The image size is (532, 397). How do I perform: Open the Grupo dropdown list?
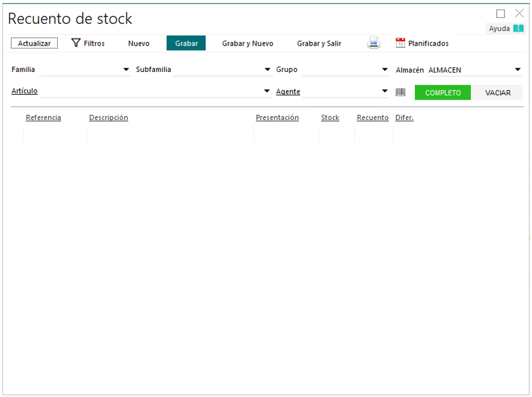click(385, 70)
